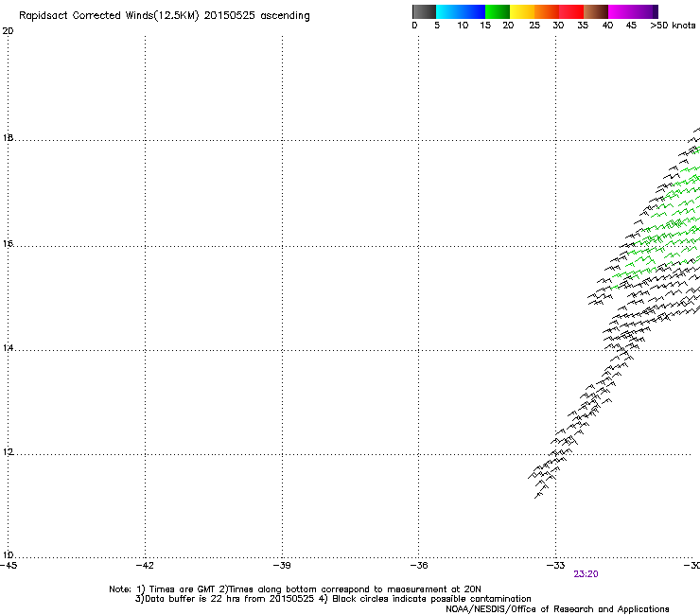Click the southernmost black wind barb of the swath
700x615 pixels.
click(539, 495)
